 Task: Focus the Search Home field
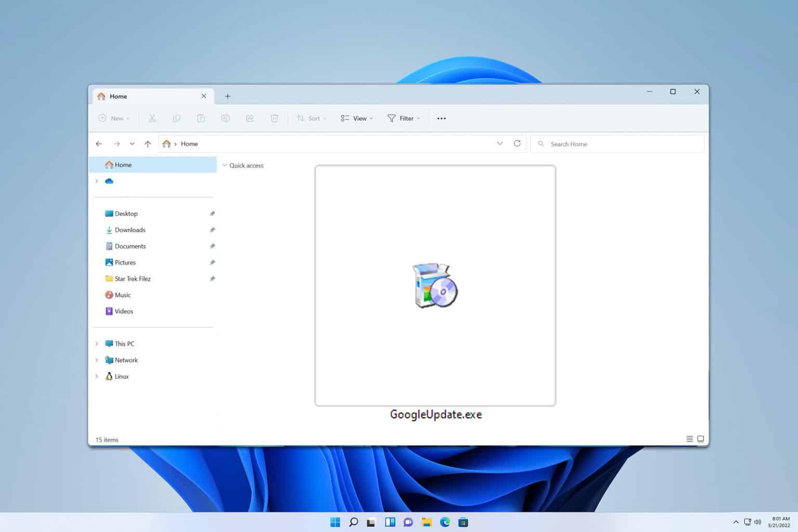click(x=617, y=144)
